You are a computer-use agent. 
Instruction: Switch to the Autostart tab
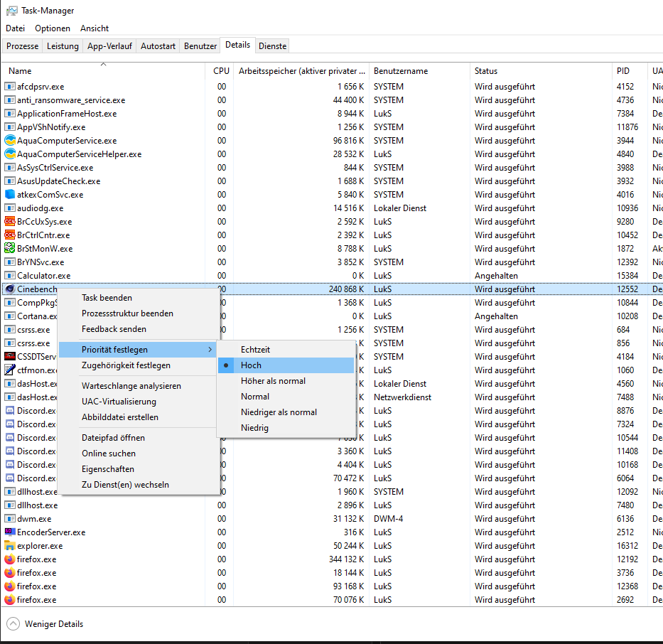click(x=158, y=46)
